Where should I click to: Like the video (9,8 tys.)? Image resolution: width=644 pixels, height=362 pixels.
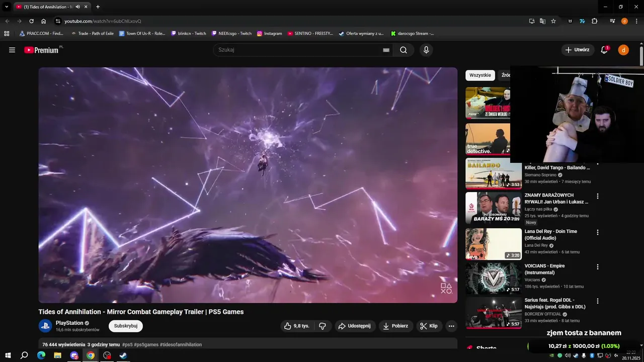(x=297, y=326)
